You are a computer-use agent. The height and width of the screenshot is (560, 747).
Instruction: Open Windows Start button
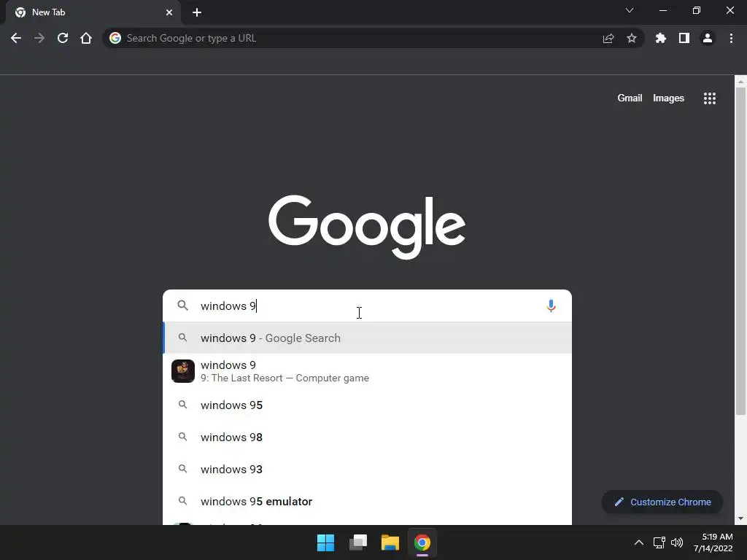326,542
